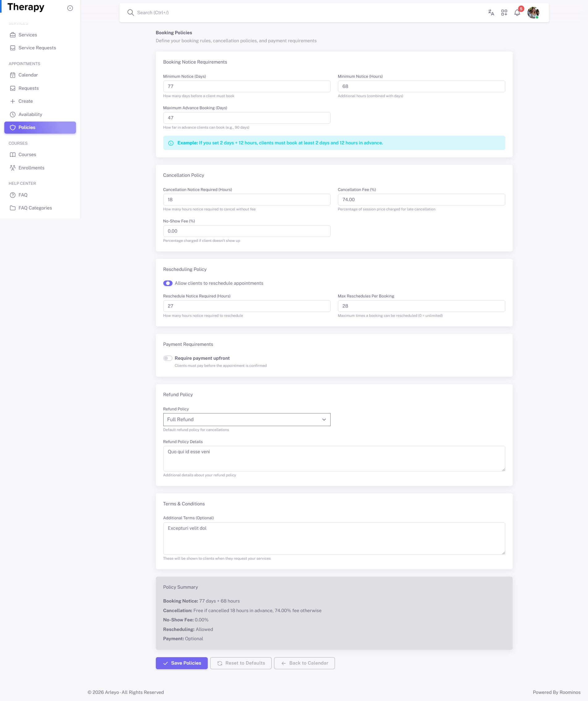Click the Policies shield icon
Screen dimensions: 588x701
pyautogui.click(x=12, y=127)
